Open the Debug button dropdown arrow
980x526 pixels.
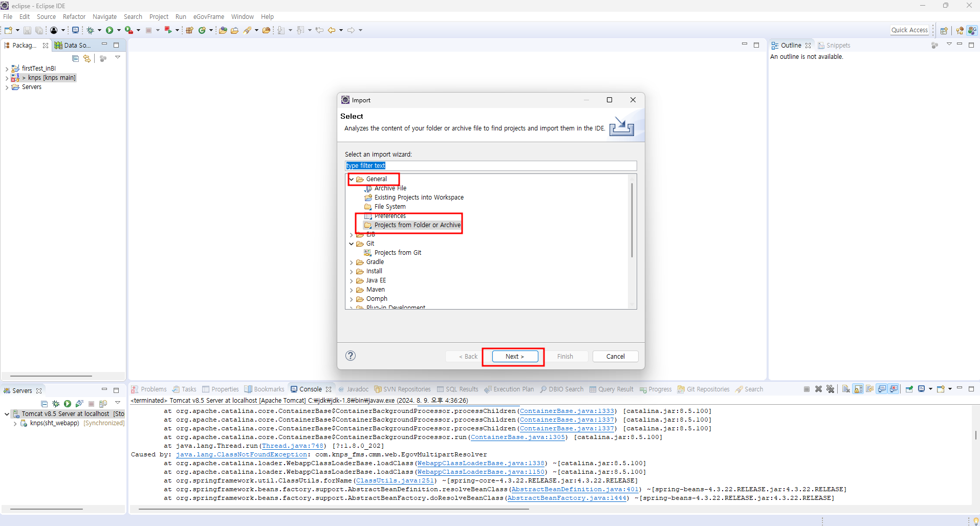click(x=99, y=30)
